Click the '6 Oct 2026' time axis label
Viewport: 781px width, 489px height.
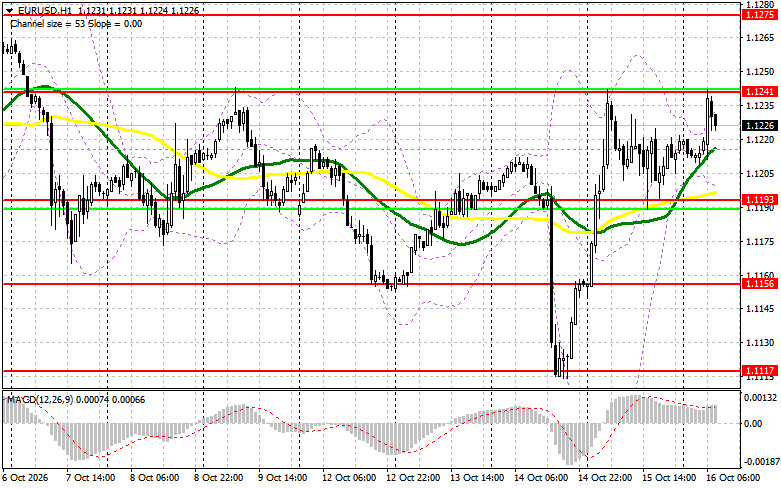25,478
